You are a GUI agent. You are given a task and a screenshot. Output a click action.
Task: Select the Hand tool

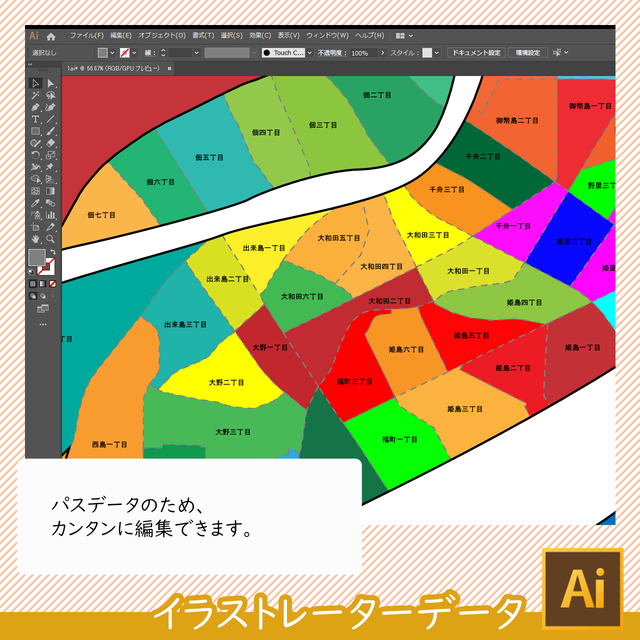[36, 239]
